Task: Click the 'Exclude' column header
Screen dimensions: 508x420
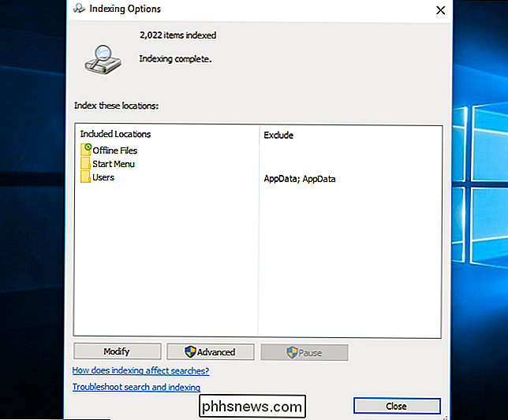Action: pyautogui.click(x=278, y=136)
